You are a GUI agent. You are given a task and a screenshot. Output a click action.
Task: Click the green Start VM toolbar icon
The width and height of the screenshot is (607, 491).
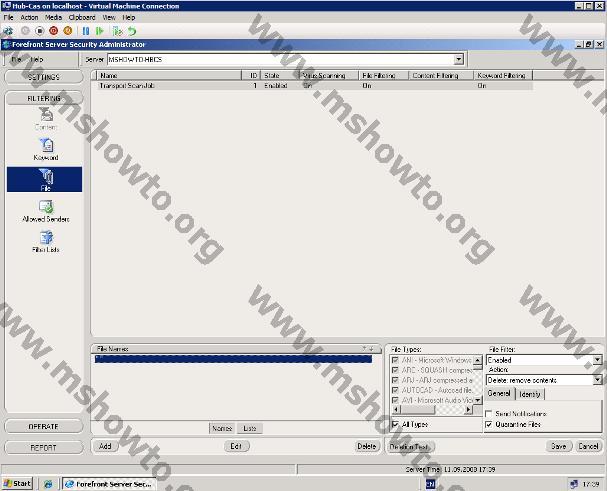click(x=98, y=31)
